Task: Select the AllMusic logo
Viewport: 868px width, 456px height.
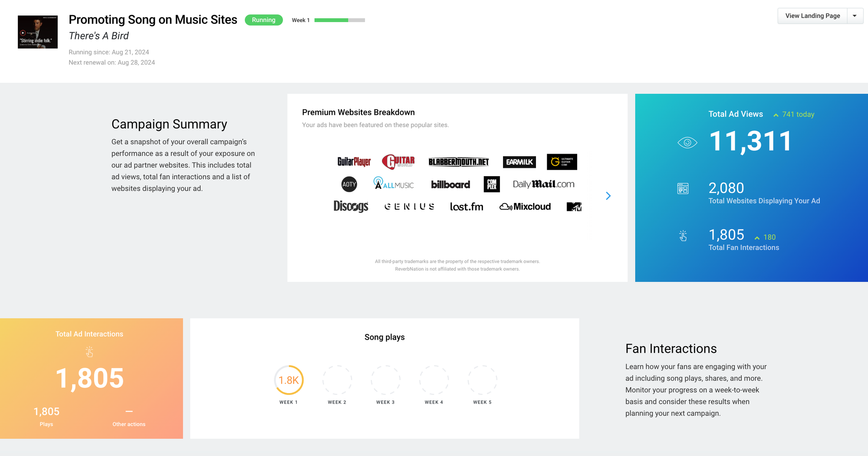Action: coord(393,184)
